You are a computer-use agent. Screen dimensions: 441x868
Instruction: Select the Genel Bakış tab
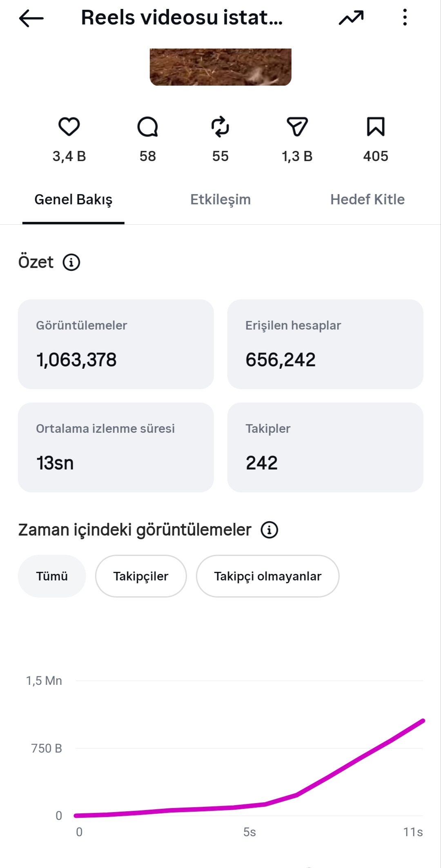[73, 199]
